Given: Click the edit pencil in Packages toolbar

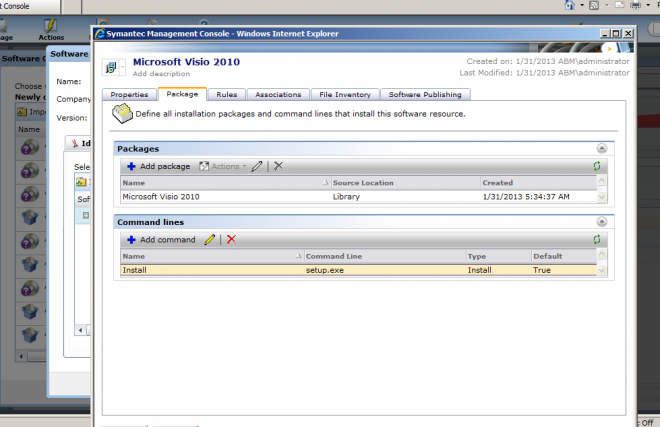Looking at the screenshot, I should pyautogui.click(x=257, y=166).
